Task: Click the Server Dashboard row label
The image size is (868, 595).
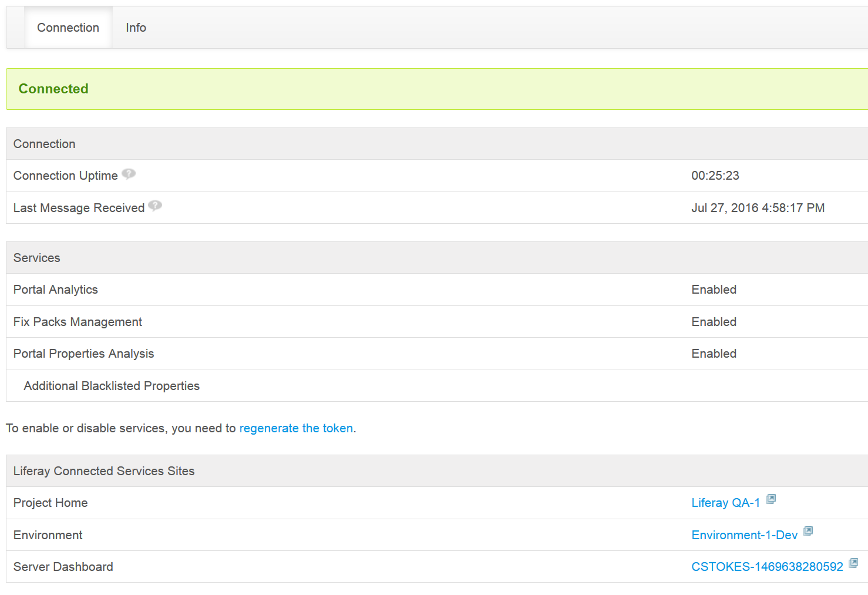Action: (x=63, y=567)
